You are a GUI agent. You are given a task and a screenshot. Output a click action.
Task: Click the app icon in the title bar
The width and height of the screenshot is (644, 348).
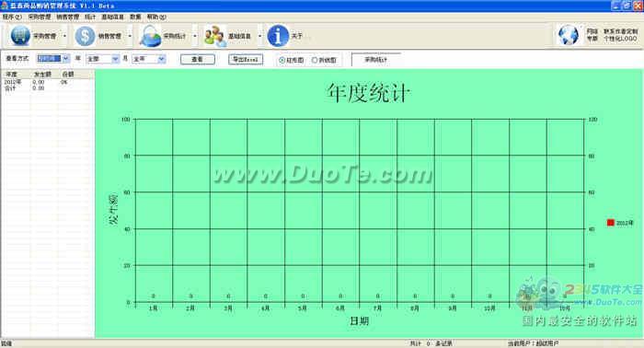pyautogui.click(x=5, y=6)
